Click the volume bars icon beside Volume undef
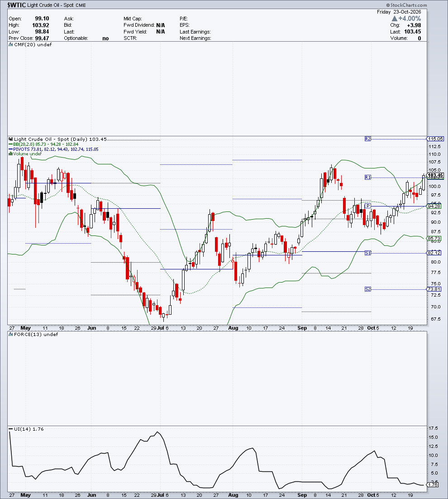The image size is (448, 499). click(x=10, y=154)
